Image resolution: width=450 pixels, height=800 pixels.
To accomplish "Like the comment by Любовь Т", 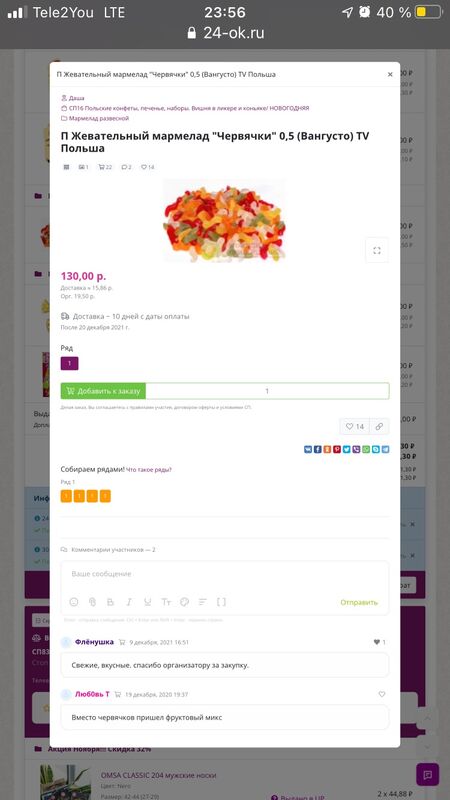I will (x=382, y=694).
